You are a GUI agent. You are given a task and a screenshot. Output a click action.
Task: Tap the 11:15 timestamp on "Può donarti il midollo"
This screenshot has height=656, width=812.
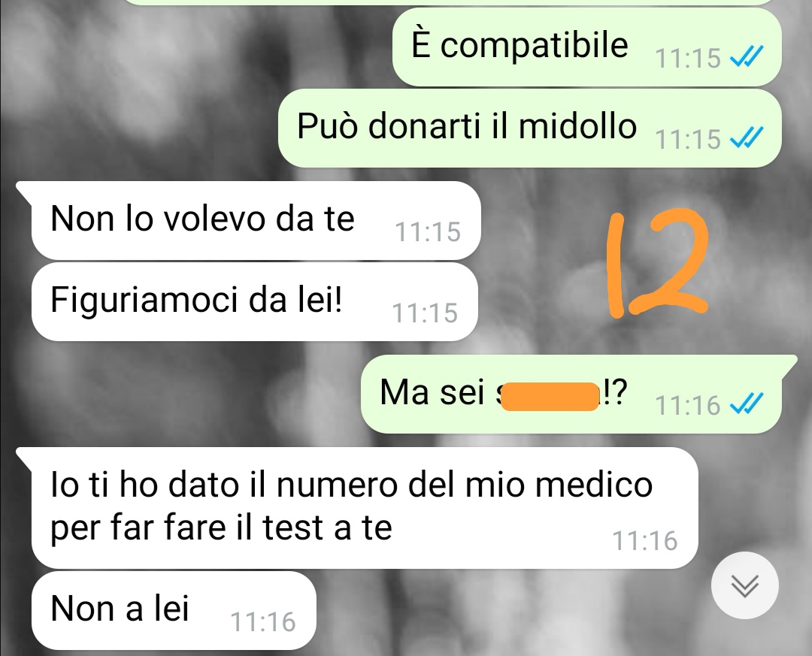tap(688, 139)
